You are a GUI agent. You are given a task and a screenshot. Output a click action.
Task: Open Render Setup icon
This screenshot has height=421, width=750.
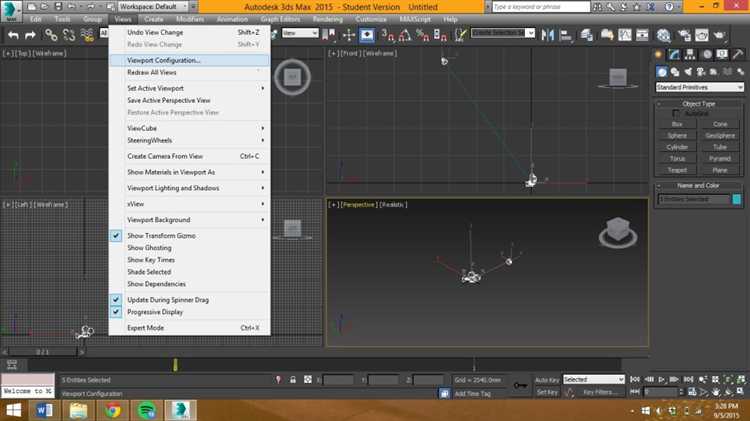(684, 34)
